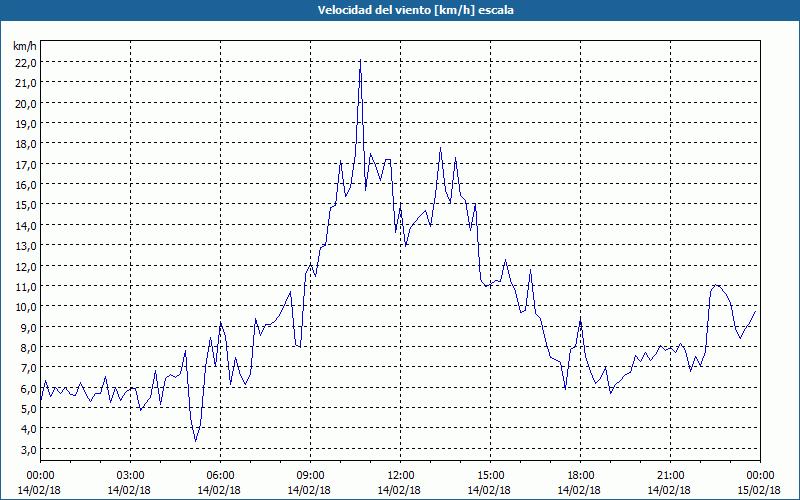Click the '14/02/18' date under 21:00
The height and width of the screenshot is (500, 800).
[x=669, y=490]
